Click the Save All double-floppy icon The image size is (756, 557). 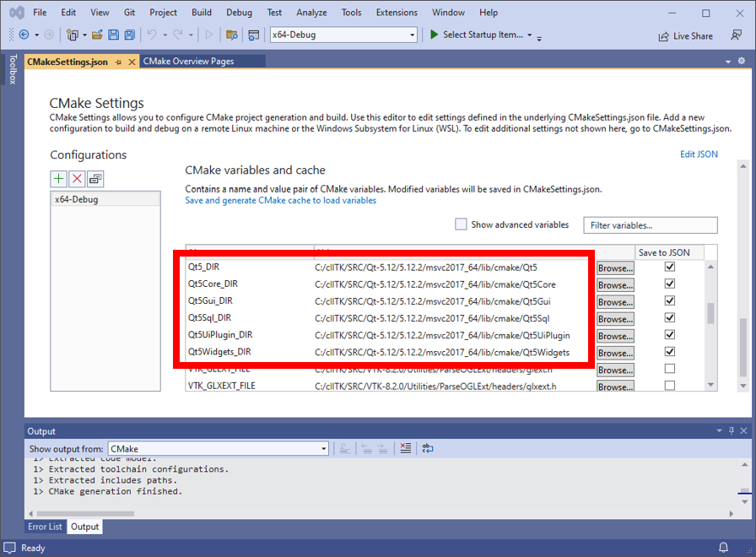[129, 35]
